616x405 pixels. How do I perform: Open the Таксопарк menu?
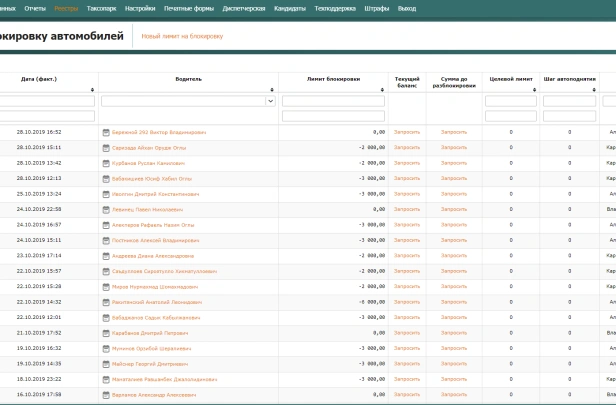pos(102,7)
